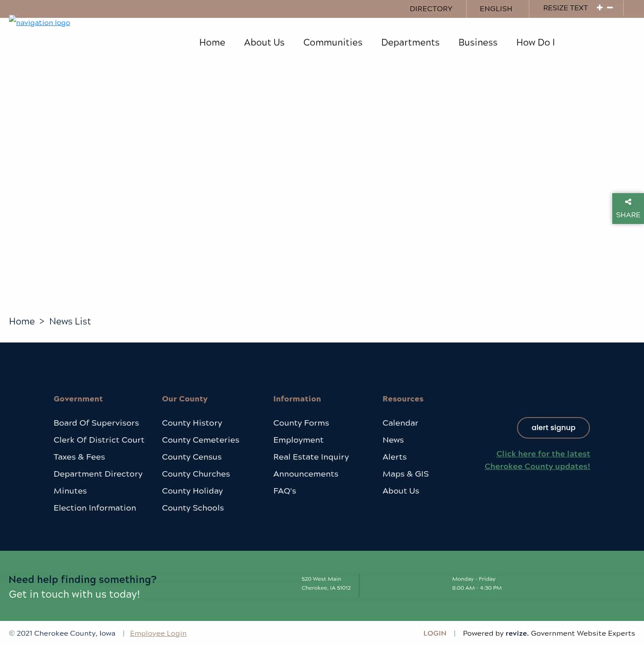The width and height of the screenshot is (644, 646).
Task: View the Minutes footer link
Action: (70, 491)
